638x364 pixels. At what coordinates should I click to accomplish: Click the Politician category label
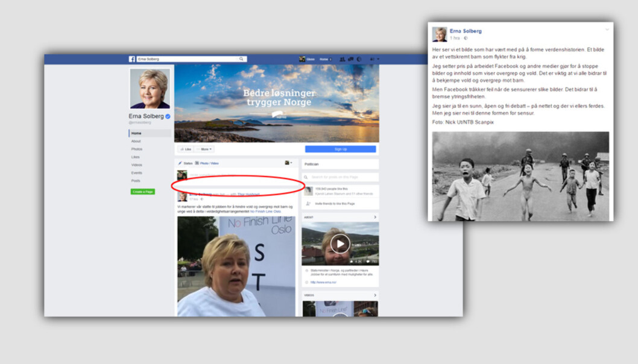coord(312,165)
